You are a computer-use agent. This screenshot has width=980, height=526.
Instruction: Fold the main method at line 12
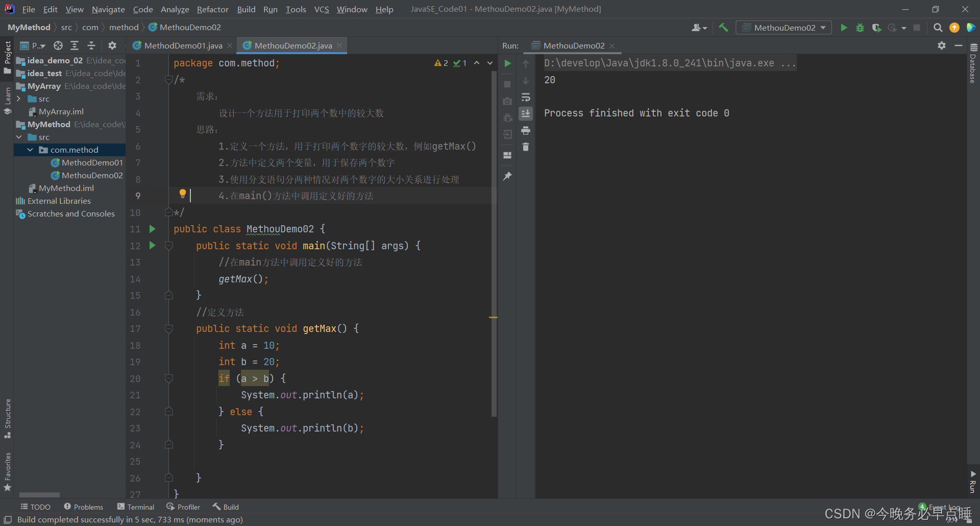coord(168,246)
